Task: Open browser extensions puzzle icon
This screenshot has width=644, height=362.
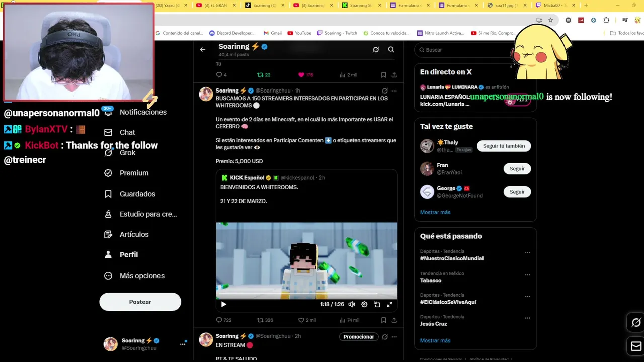Action: coord(606,20)
